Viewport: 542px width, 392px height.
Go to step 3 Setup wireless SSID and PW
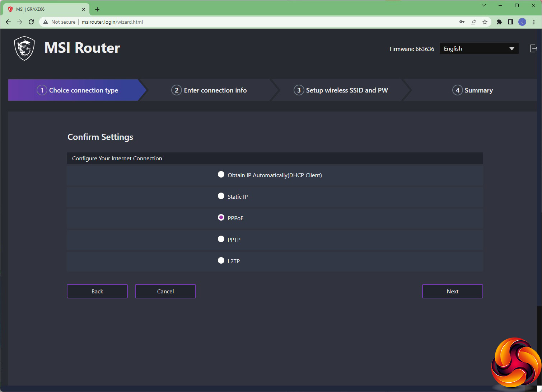(x=341, y=90)
